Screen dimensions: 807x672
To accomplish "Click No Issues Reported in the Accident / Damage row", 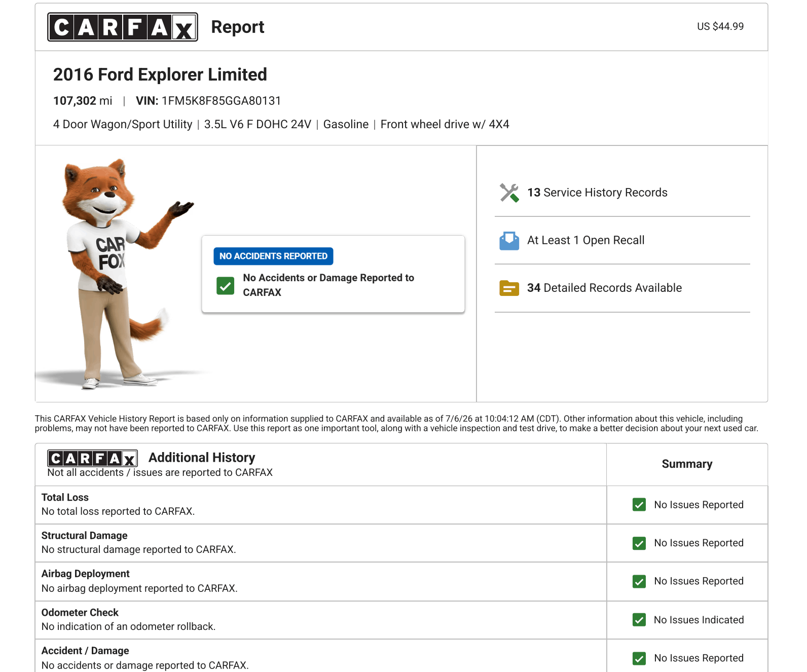I will tap(699, 658).
